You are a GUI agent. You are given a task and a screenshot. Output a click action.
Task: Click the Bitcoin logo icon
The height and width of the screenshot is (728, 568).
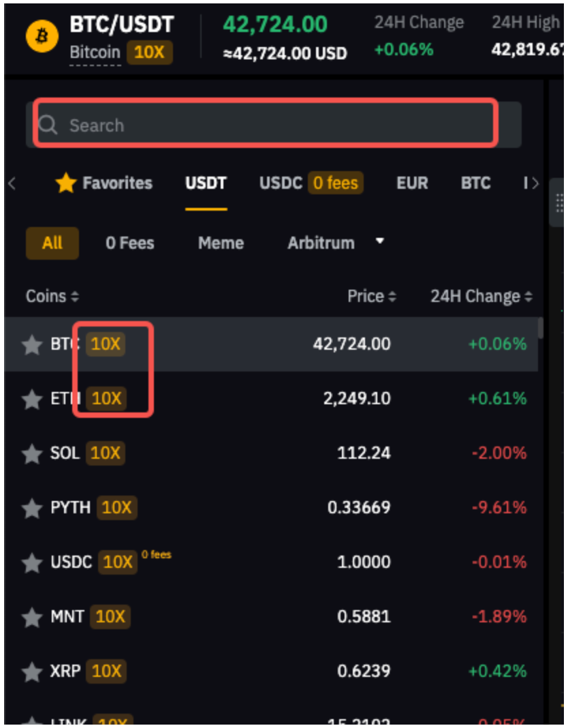[42, 36]
